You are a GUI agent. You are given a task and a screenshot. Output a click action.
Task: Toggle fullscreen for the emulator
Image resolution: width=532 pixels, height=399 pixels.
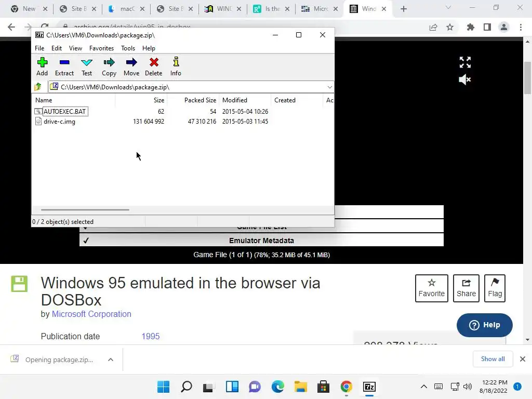pyautogui.click(x=465, y=62)
